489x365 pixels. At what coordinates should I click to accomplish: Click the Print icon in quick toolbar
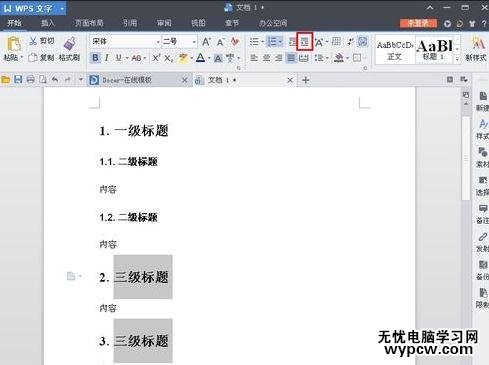tap(30, 80)
